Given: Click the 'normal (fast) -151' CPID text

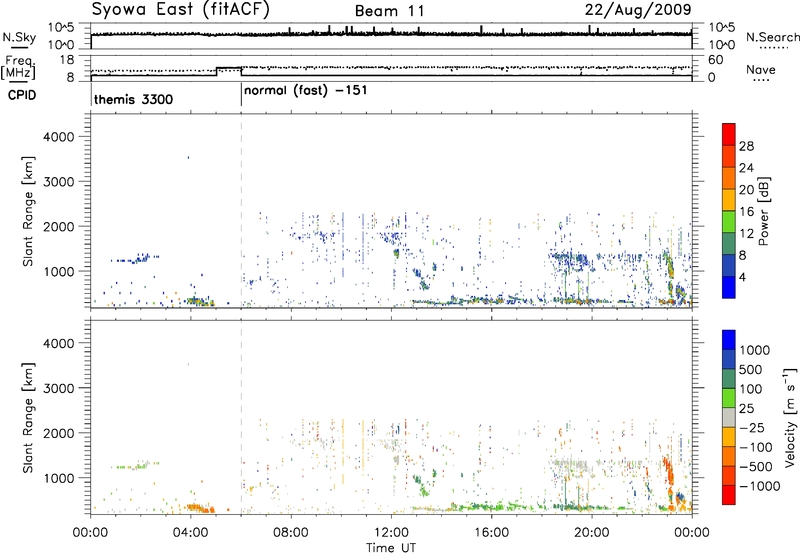Looking at the screenshot, I should pos(306,91).
